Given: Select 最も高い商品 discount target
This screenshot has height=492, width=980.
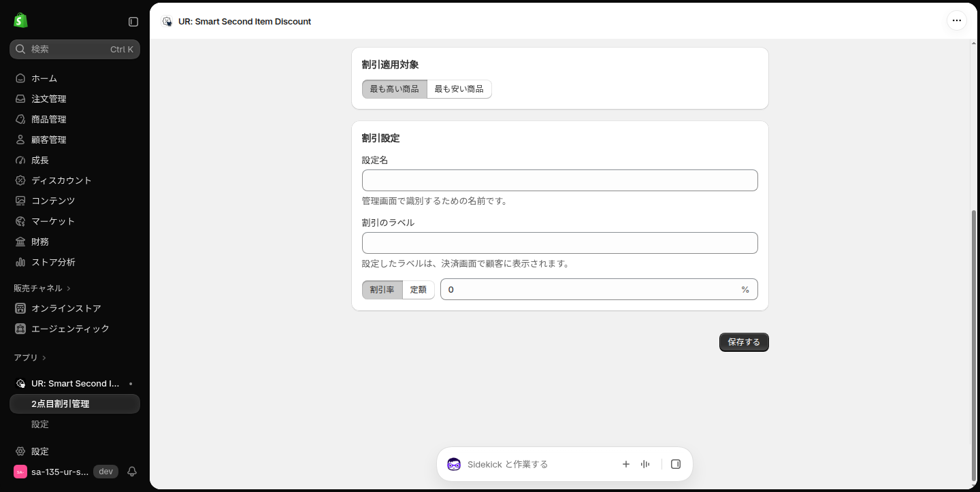Looking at the screenshot, I should pyautogui.click(x=395, y=89).
